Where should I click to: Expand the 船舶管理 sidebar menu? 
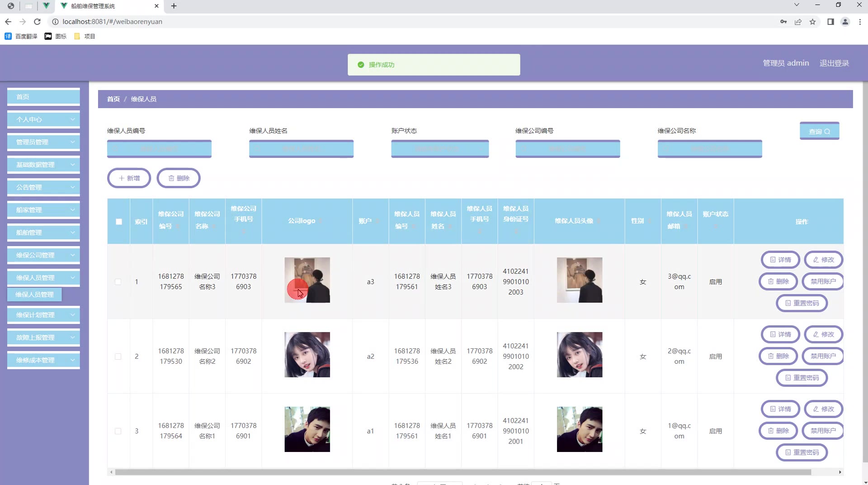(43, 233)
